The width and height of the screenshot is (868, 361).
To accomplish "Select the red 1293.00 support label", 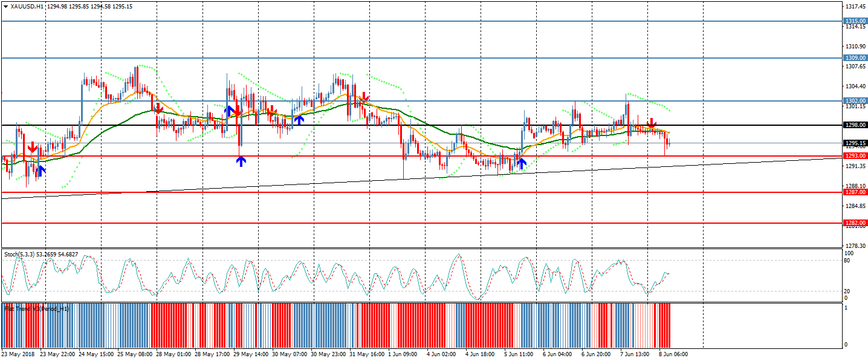I will [x=855, y=156].
